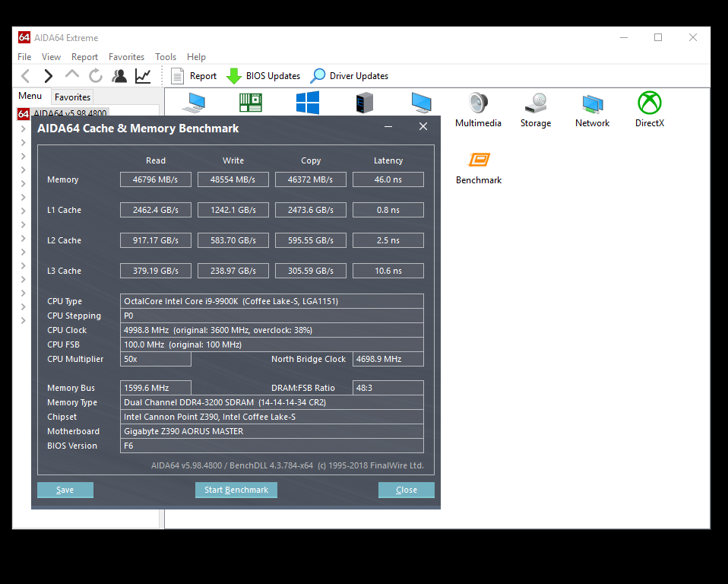Image resolution: width=728 pixels, height=584 pixels.
Task: Open the File menu
Action: (24, 57)
